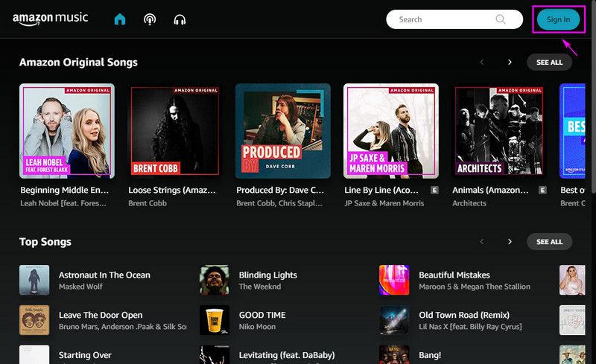The height and width of the screenshot is (364, 596).
Task: Open artist Brent Cobb under Loose Strings
Action: coord(148,203)
